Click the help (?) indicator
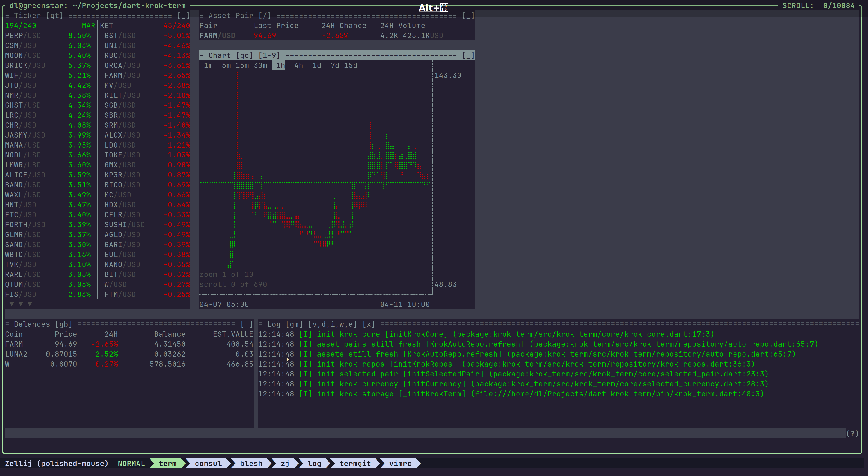 [x=852, y=434]
